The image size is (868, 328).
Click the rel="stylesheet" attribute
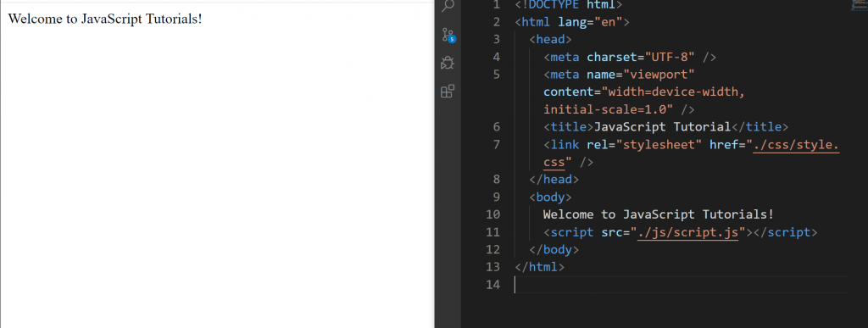click(x=644, y=144)
